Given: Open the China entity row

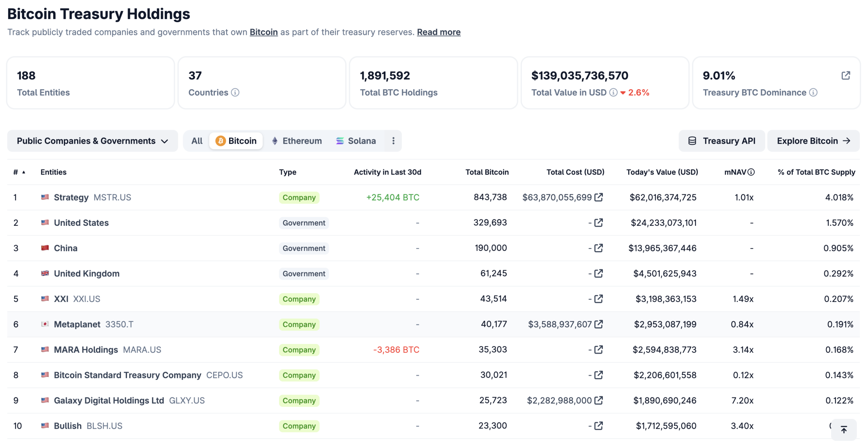Looking at the screenshot, I should pyautogui.click(x=65, y=248).
